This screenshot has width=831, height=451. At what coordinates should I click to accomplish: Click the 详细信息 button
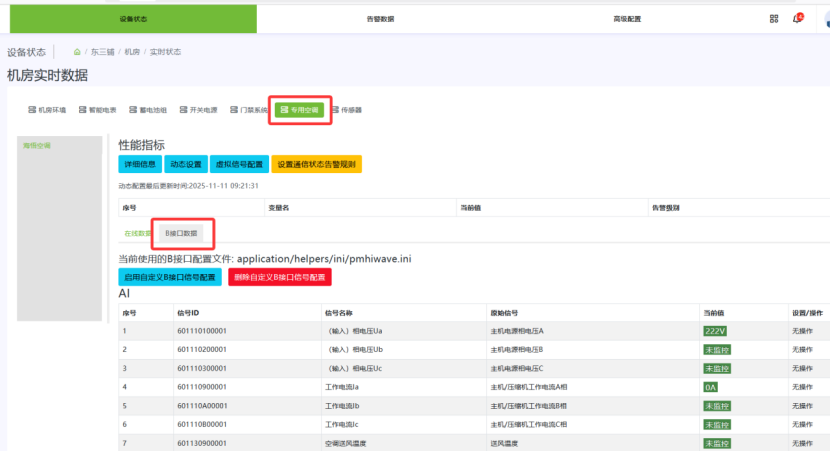point(139,164)
